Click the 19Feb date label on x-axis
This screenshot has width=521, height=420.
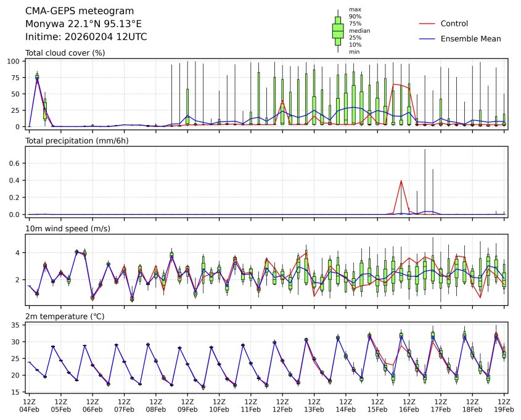tap(504, 410)
